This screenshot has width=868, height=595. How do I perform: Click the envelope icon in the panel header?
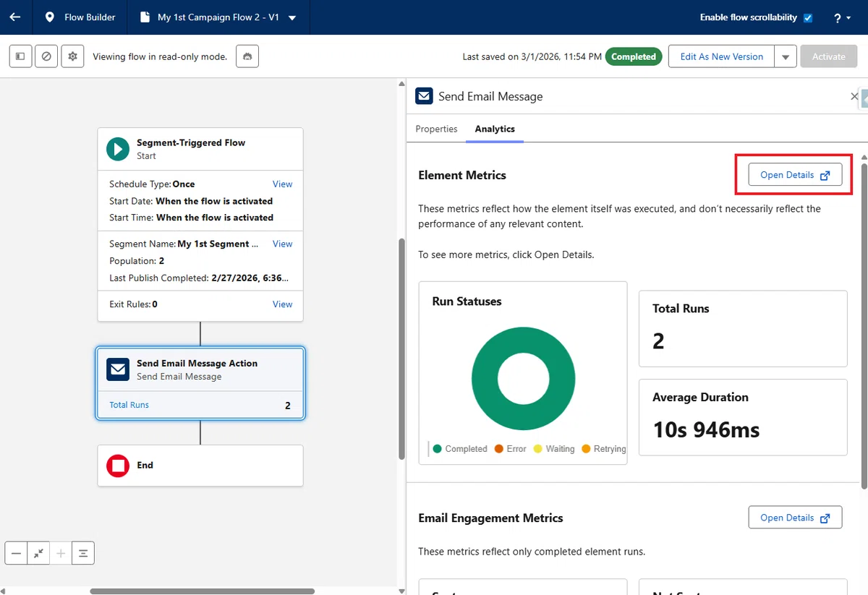424,96
